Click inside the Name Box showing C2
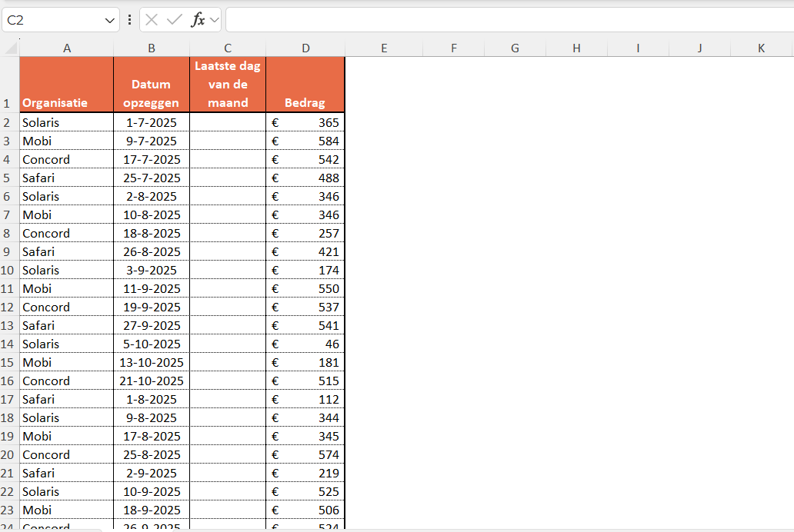This screenshot has height=532, width=794. 54,19
